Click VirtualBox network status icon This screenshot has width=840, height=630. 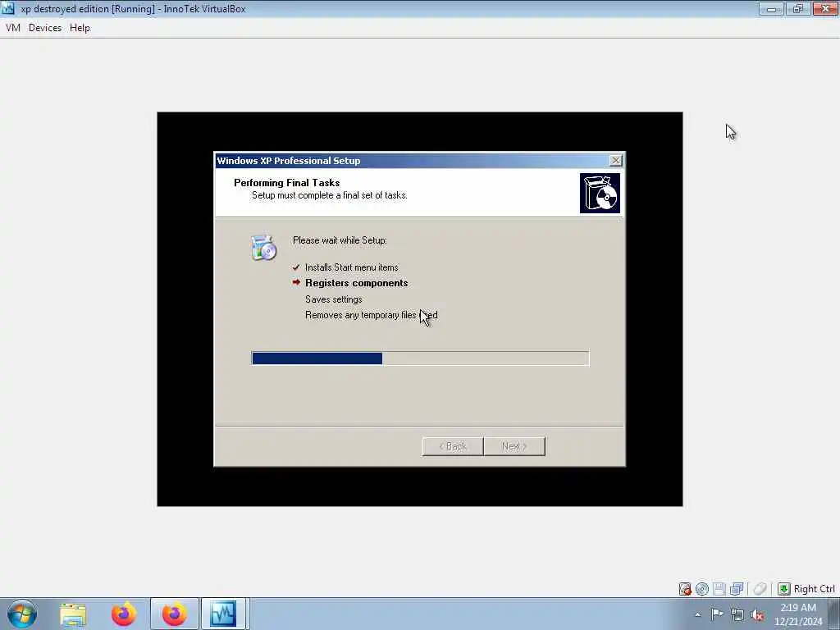[x=737, y=589]
